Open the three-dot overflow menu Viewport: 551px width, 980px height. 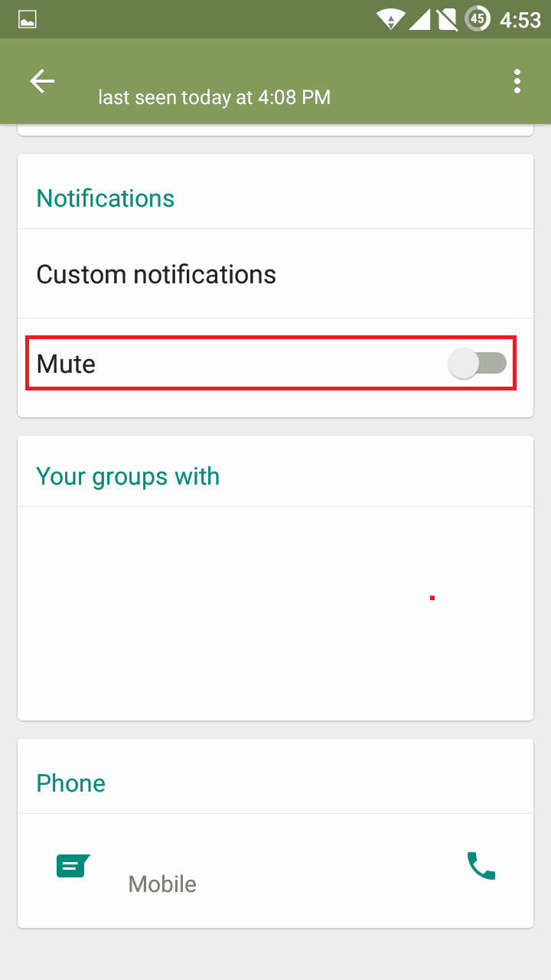517,81
